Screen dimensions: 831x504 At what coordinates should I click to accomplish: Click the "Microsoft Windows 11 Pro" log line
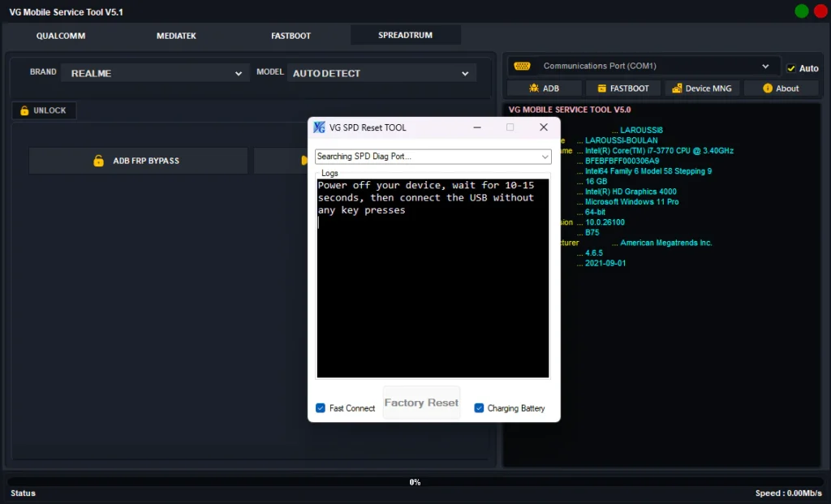click(631, 202)
